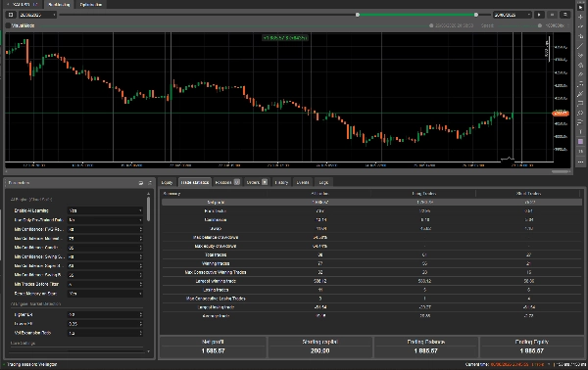Click the save parameters icon in Parameters header
The width and height of the screenshot is (588, 370).
pyautogui.click(x=140, y=183)
